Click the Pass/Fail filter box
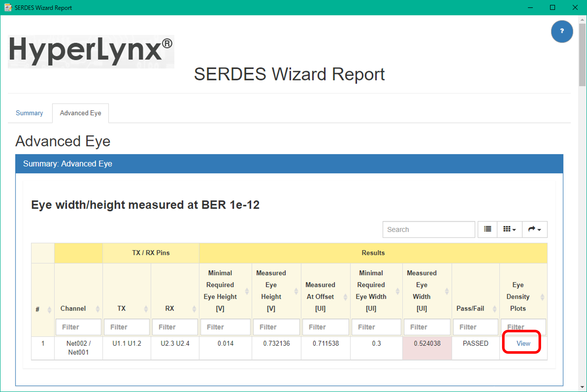 click(476, 327)
